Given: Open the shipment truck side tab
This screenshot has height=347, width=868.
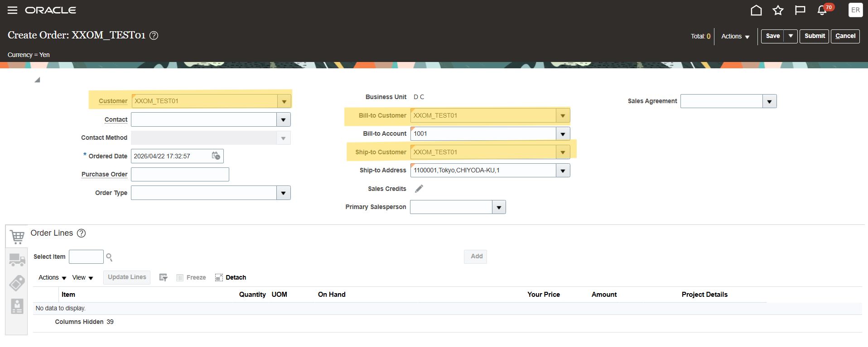Looking at the screenshot, I should pyautogui.click(x=17, y=259).
